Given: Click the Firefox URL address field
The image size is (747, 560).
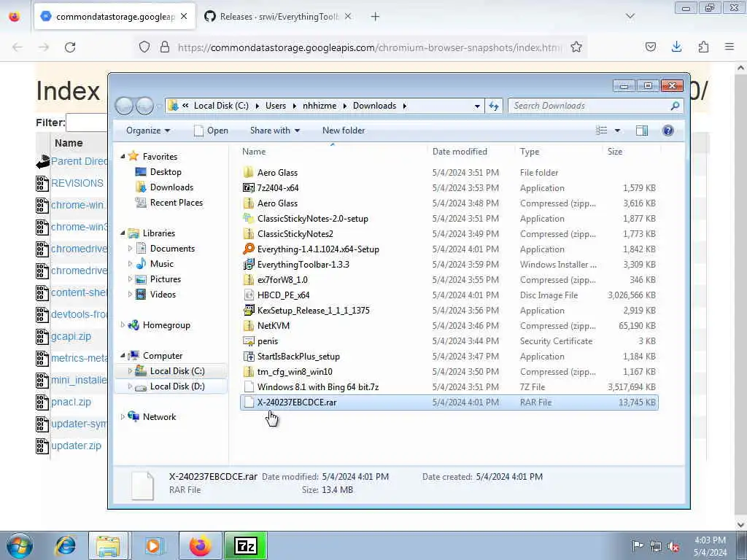Looking at the screenshot, I should pyautogui.click(x=369, y=47).
